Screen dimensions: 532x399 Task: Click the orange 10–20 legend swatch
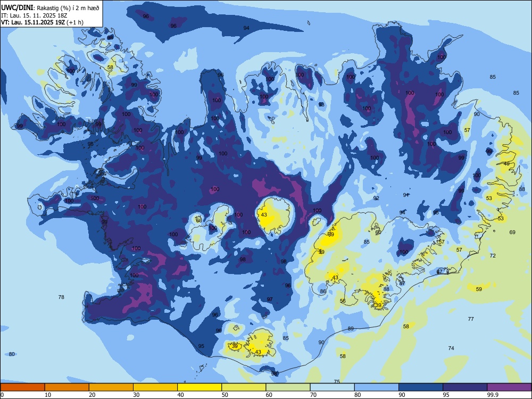[x=67, y=387]
